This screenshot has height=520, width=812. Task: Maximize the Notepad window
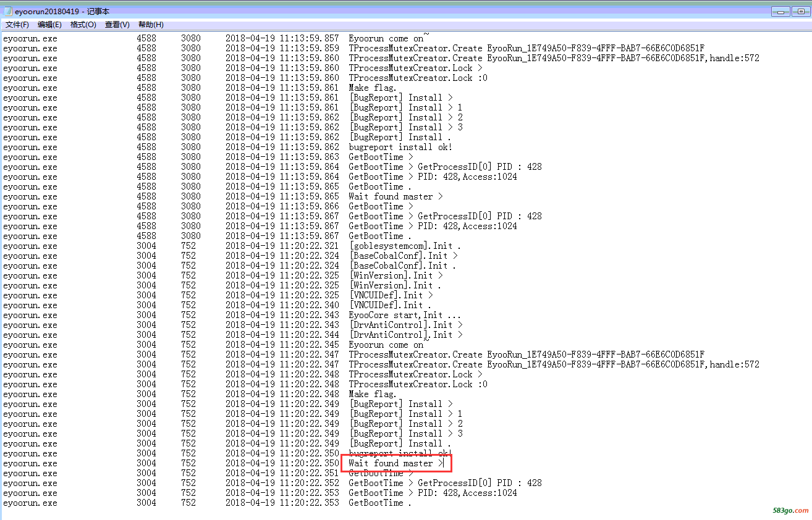coord(800,12)
